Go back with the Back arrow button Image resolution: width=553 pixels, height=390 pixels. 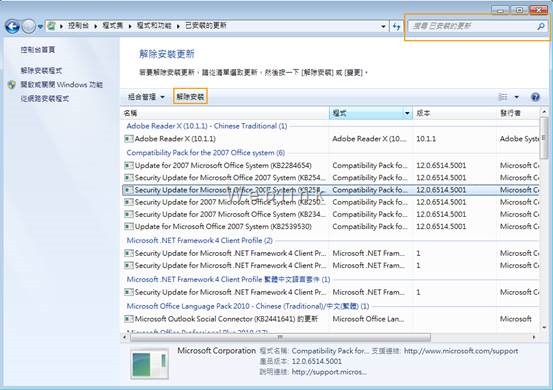coord(12,26)
